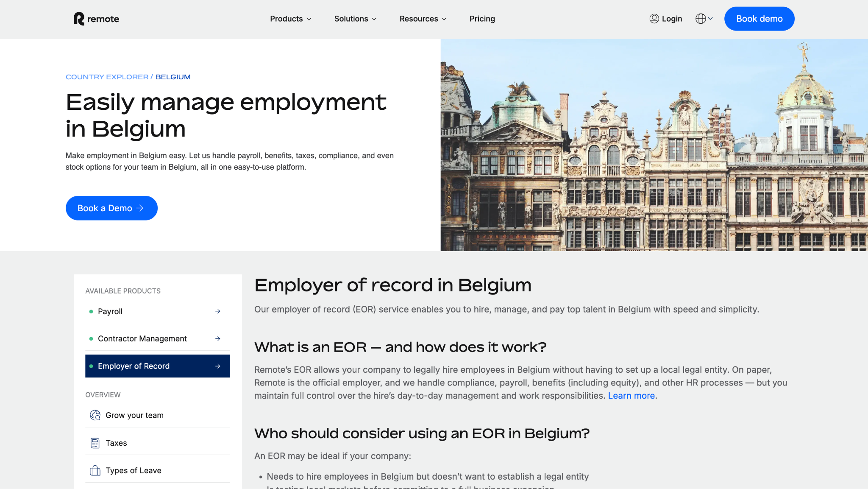Viewport: 868px width, 489px height.
Task: Click the Grow your team globe icon
Action: 95,415
